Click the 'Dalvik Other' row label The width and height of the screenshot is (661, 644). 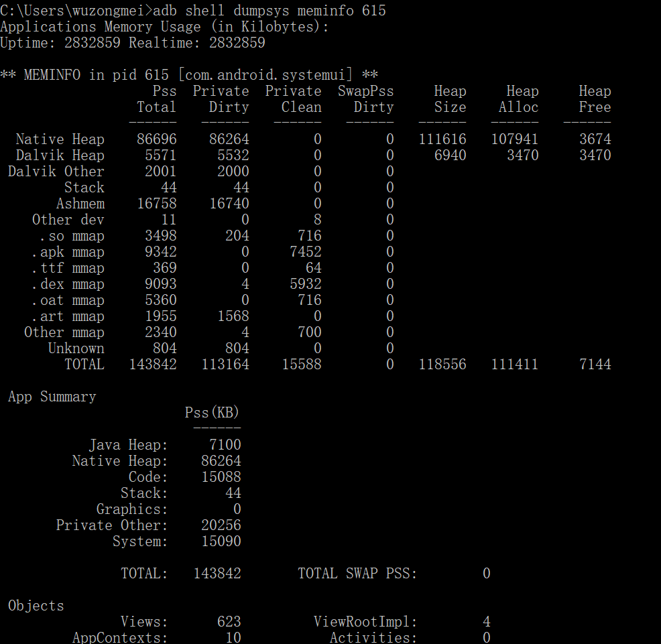click(56, 171)
